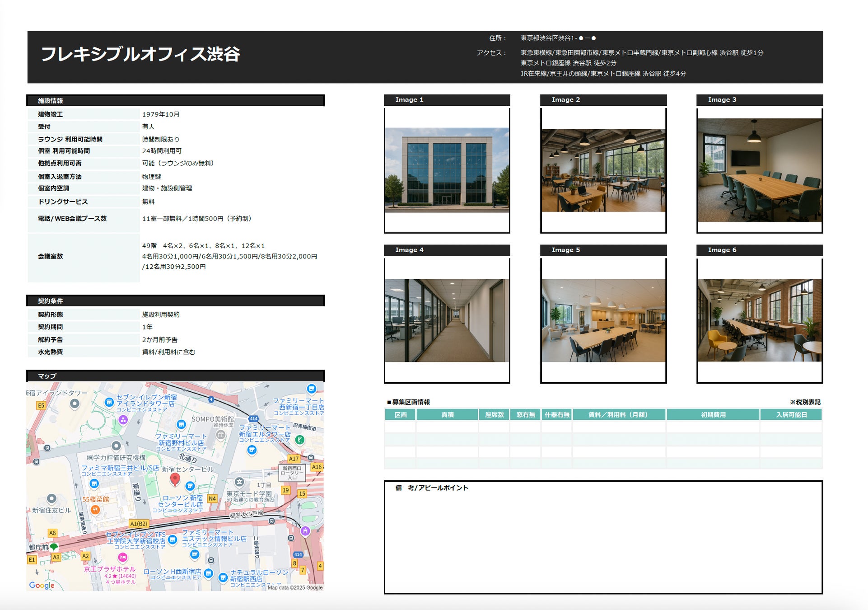This screenshot has width=868, height=610.
Task: Click the SOMPO美術館 museum marker icon
Action: click(x=220, y=435)
